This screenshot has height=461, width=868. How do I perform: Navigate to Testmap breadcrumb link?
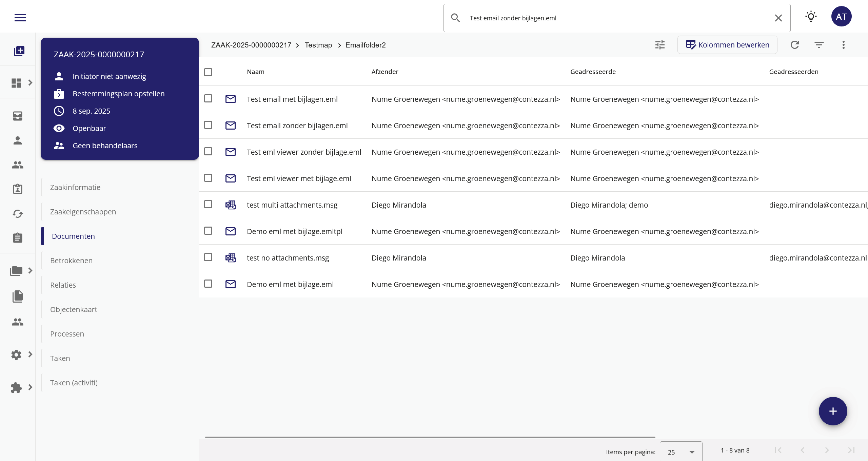(x=318, y=45)
